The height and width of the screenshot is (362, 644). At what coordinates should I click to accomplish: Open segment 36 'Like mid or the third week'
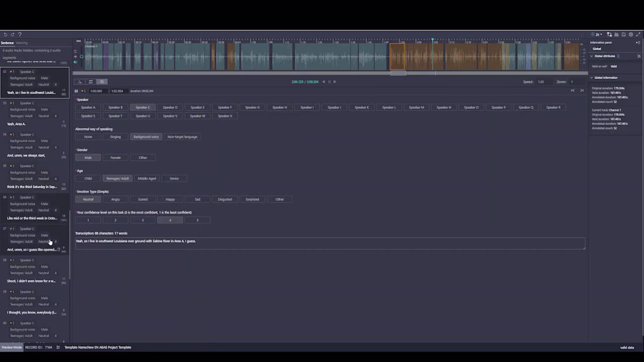click(x=35, y=208)
